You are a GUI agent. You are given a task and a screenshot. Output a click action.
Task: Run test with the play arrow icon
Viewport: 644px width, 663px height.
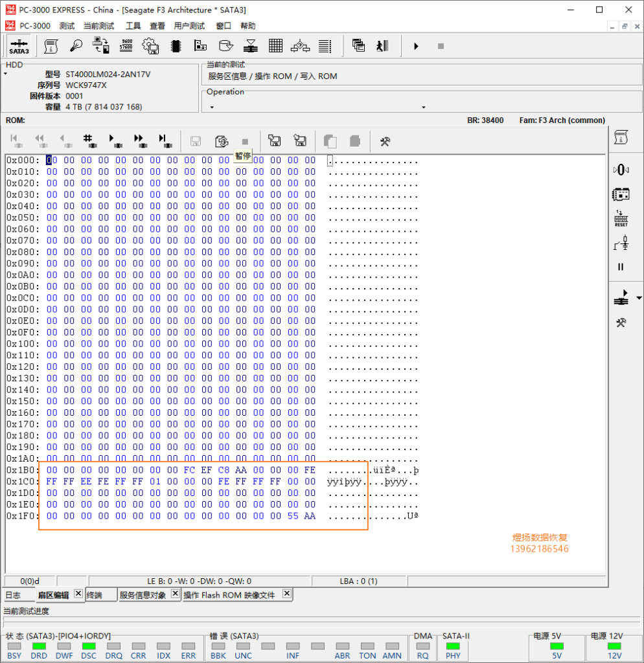(x=416, y=46)
